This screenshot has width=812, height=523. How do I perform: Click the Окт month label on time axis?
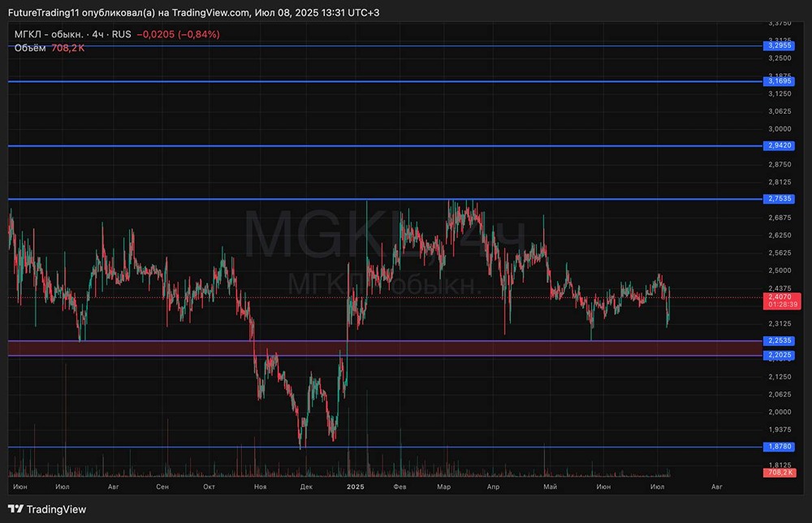pos(209,486)
